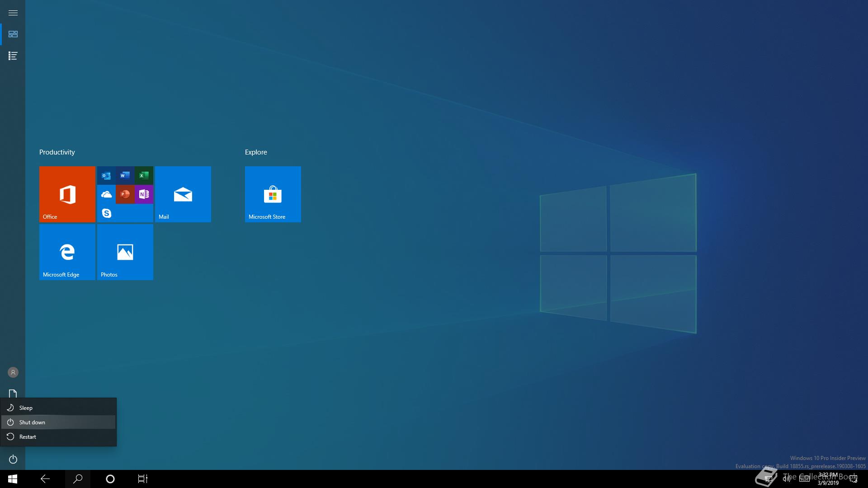Switch to Pinned tiles view

click(13, 34)
